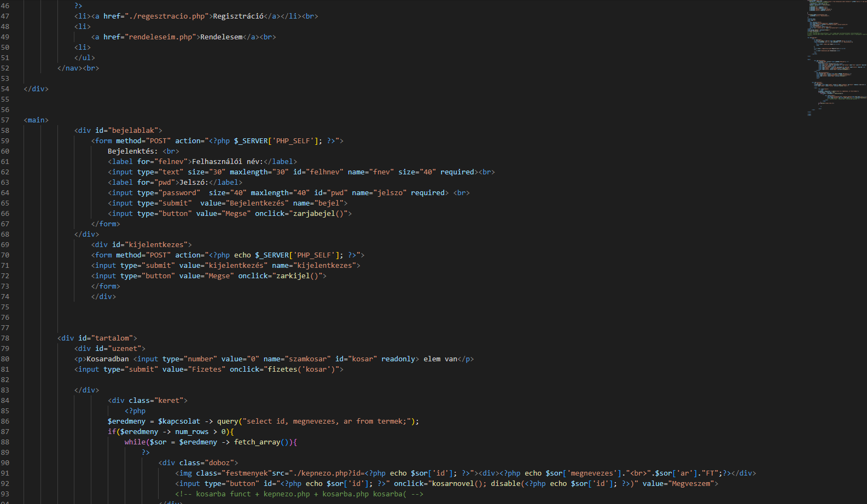Viewport: 867px width, 504px height.
Task: Click the "kijelentkezes" div id on line 69
Action: pyautogui.click(x=156, y=245)
